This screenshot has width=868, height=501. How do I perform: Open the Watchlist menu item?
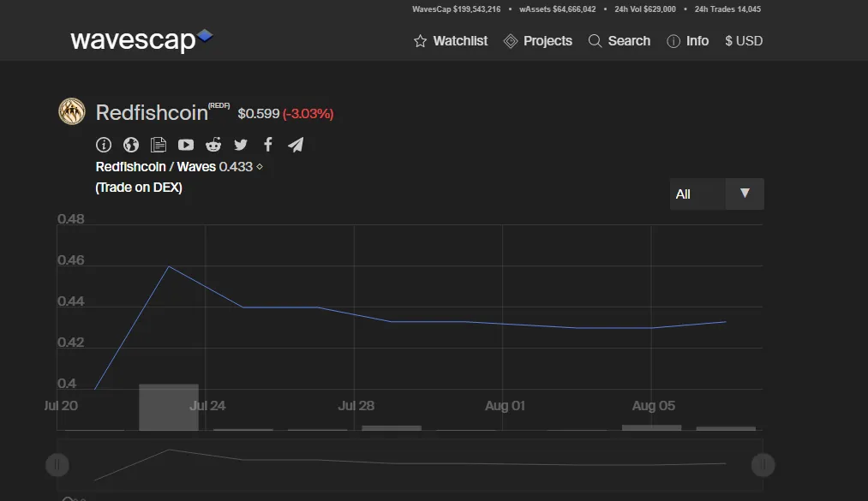click(x=460, y=41)
